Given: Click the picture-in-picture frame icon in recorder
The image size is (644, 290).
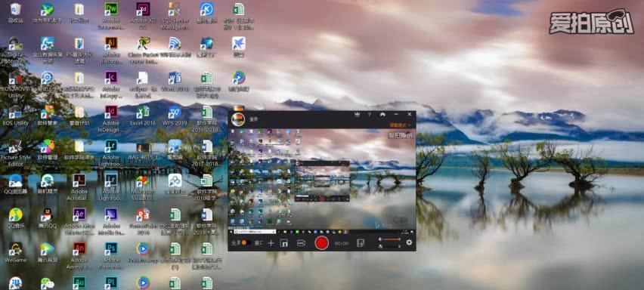Looking at the screenshot, I should click(283, 243).
